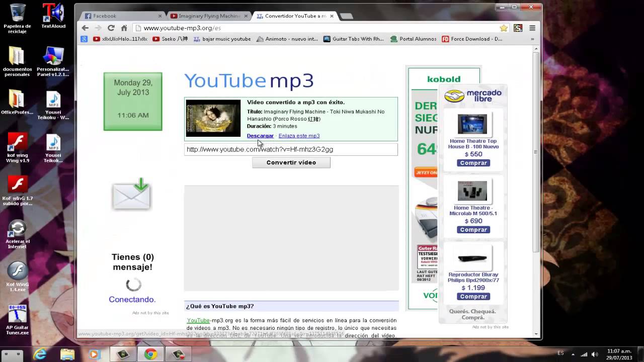
Task: Open the Guitar Tabs With Rh... bookmark
Action: coord(354,39)
